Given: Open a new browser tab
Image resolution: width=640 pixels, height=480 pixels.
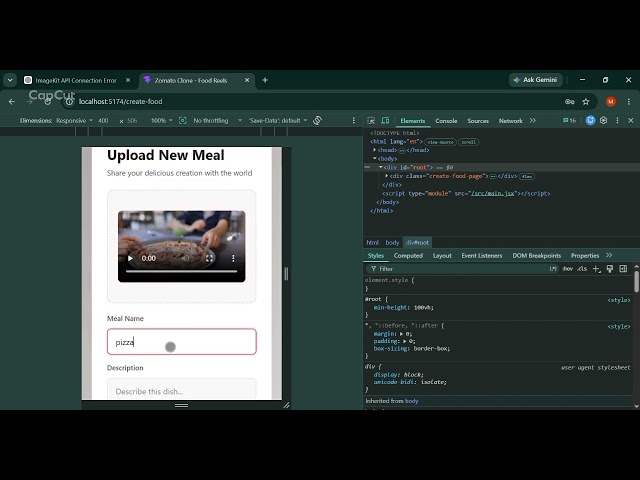Looking at the screenshot, I should [x=265, y=80].
